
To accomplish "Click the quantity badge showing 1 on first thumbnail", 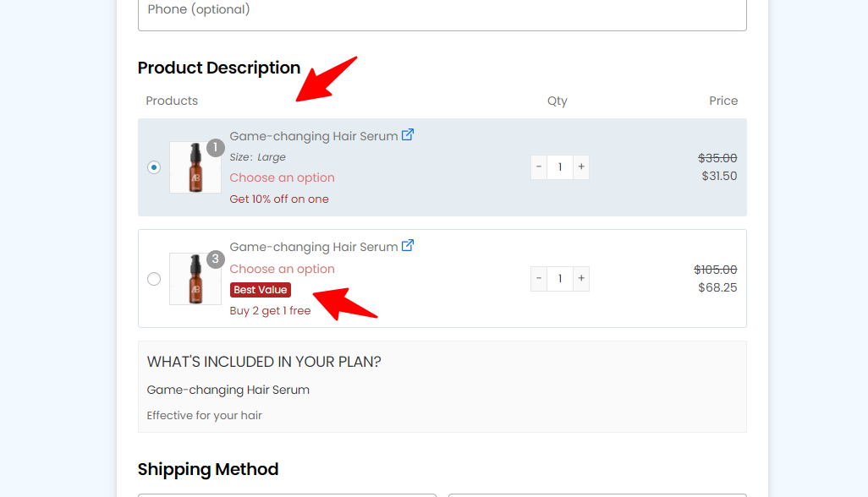I will (x=215, y=146).
